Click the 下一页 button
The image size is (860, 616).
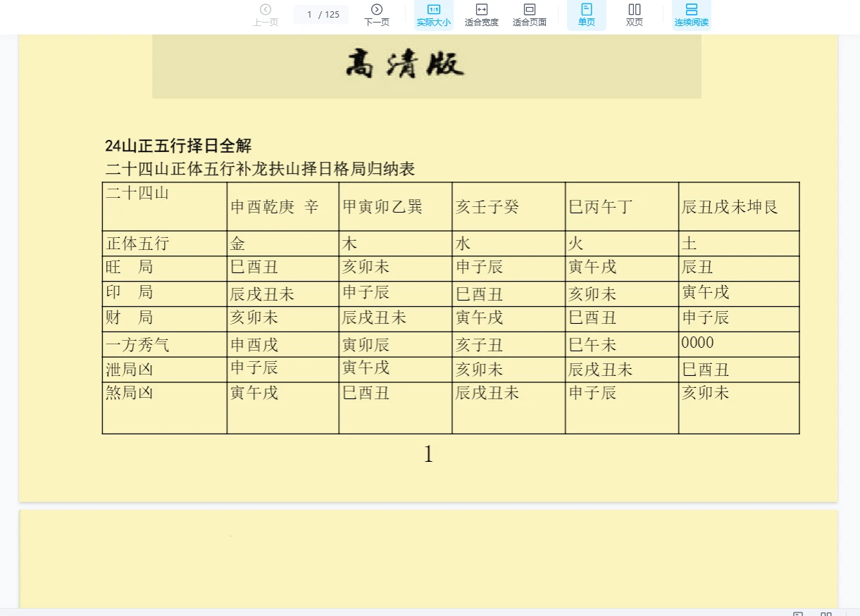point(377,14)
